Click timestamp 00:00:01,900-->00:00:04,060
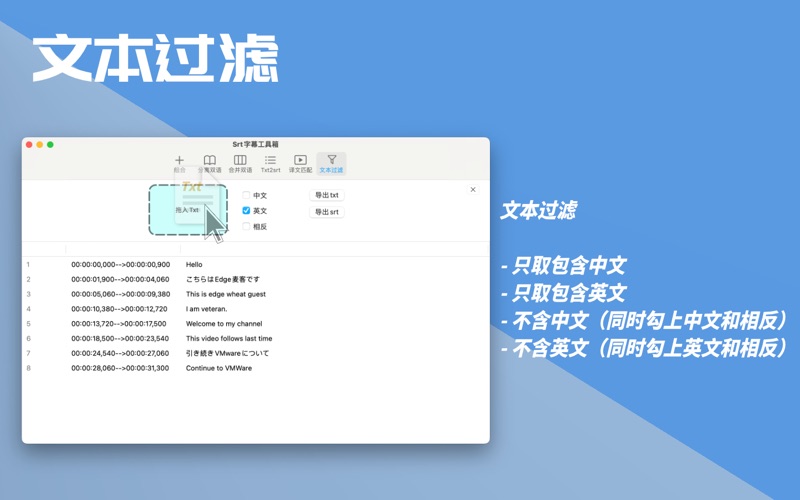Image resolution: width=800 pixels, height=500 pixels. [x=120, y=279]
